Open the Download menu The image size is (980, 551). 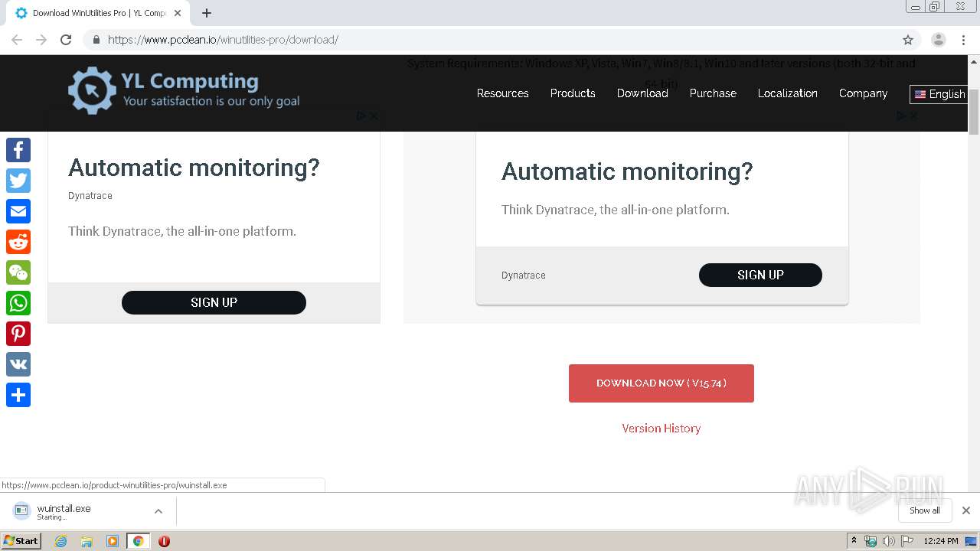click(642, 93)
